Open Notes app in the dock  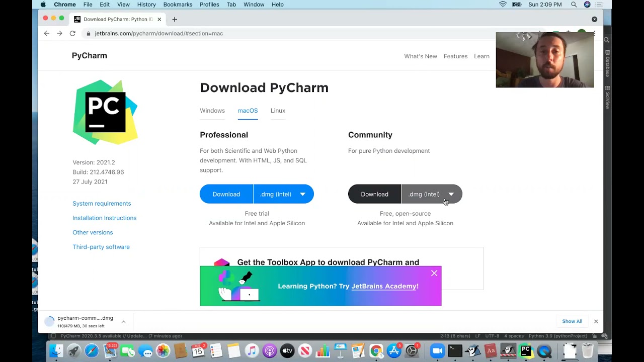(233, 350)
